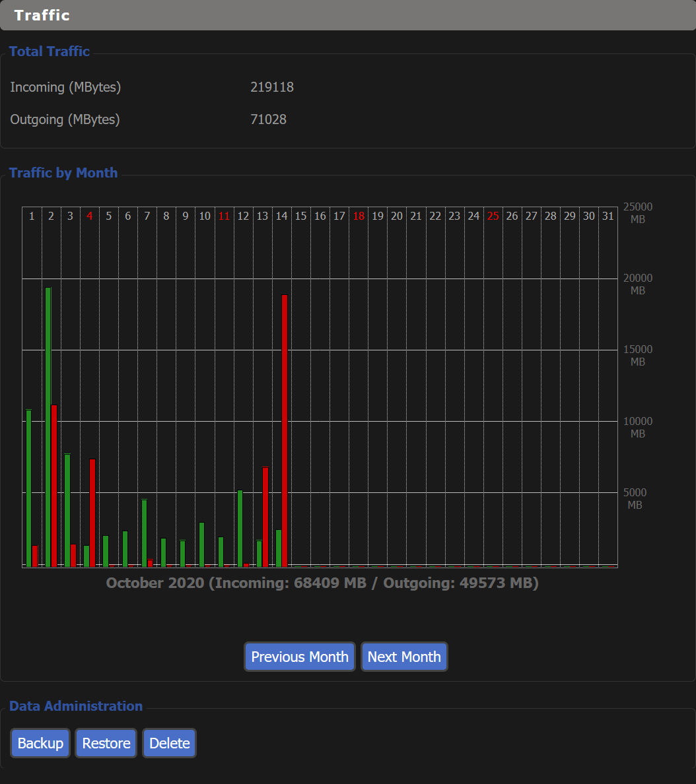Click the Next Month button
696x784 pixels.
[404, 657]
